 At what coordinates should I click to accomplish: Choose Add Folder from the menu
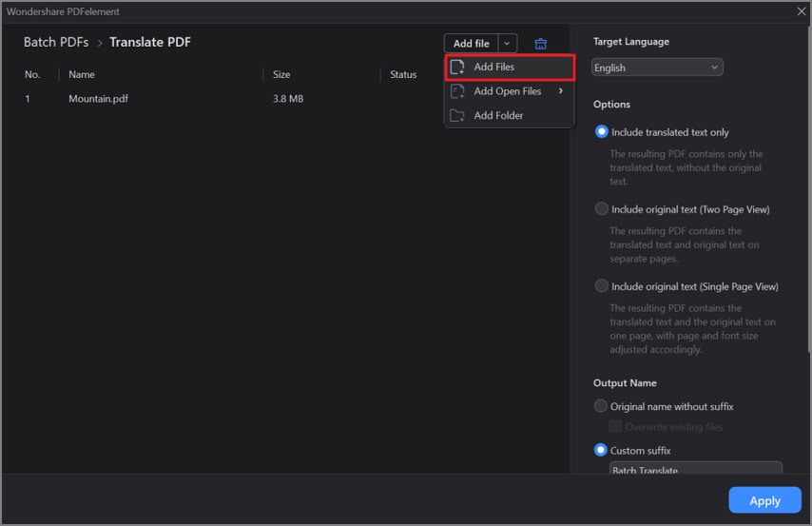click(498, 115)
